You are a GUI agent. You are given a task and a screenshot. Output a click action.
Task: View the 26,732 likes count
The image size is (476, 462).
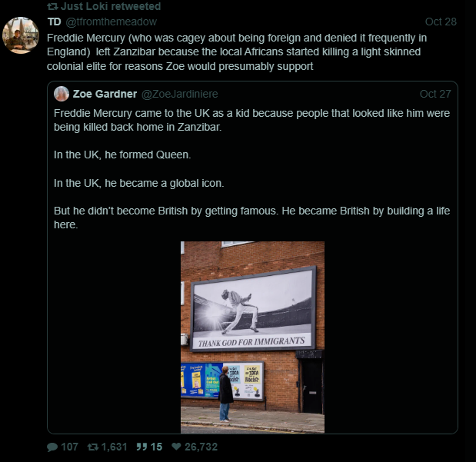201,447
